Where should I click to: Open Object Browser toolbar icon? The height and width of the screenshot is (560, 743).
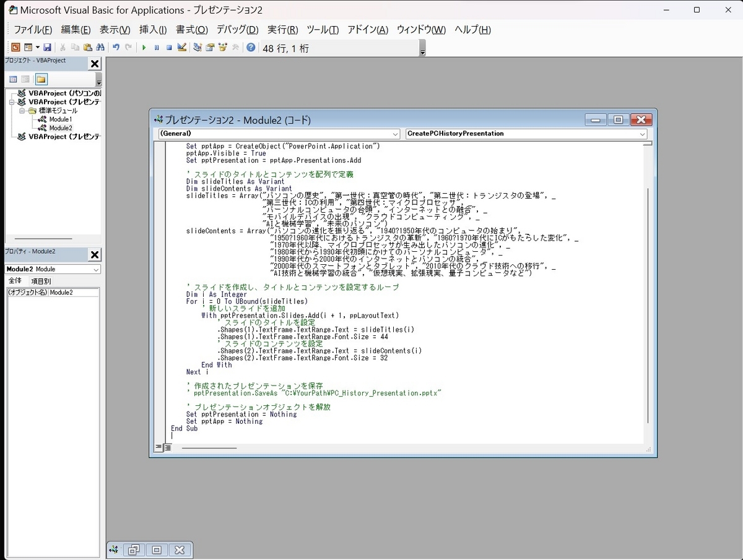pos(222,47)
